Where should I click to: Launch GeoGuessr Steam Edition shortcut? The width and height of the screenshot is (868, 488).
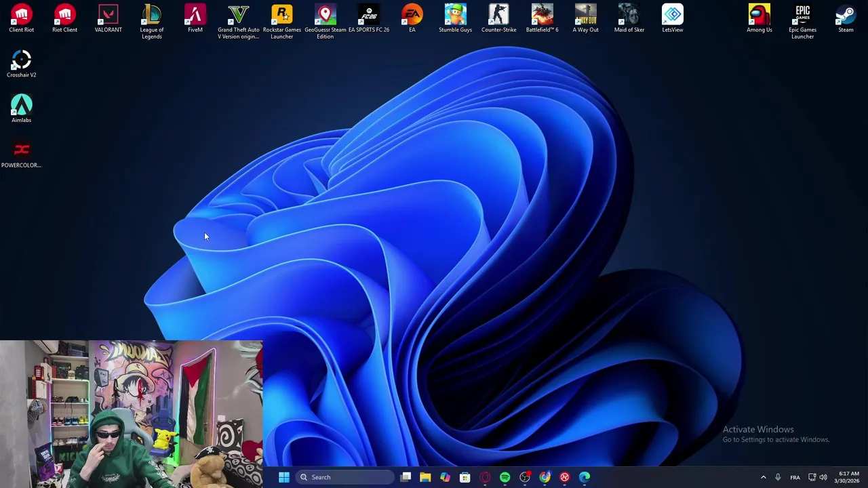tap(325, 22)
